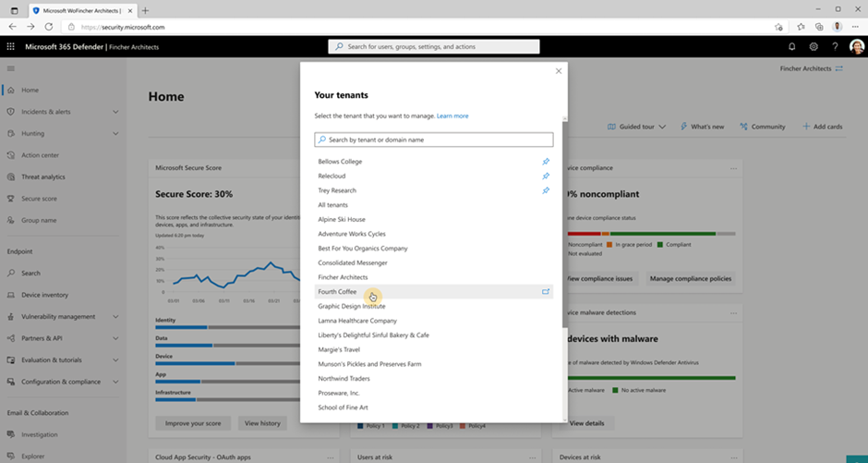Click the tenant search field
The width and height of the screenshot is (868, 463).
coord(433,140)
